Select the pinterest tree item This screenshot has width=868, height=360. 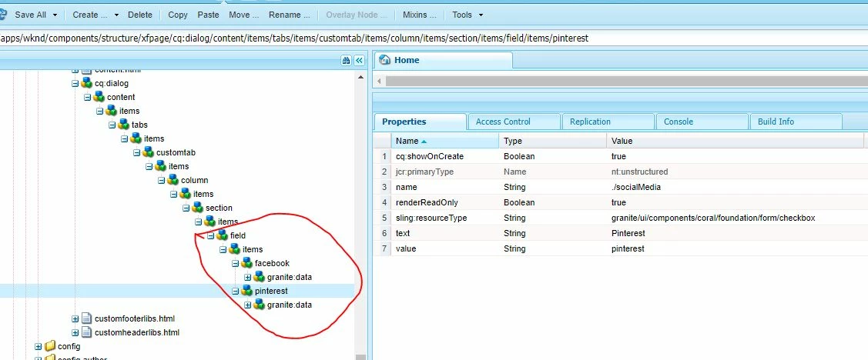[x=271, y=291]
